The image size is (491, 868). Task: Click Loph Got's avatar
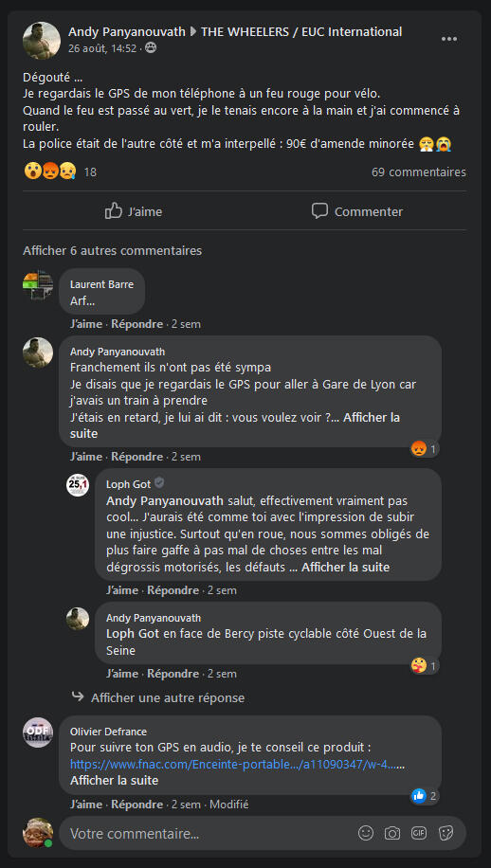tap(78, 485)
